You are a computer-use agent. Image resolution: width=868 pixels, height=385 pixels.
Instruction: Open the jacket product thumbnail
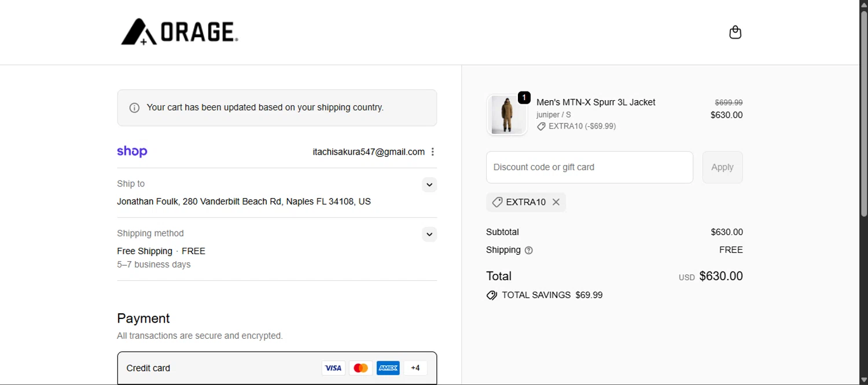(x=507, y=115)
